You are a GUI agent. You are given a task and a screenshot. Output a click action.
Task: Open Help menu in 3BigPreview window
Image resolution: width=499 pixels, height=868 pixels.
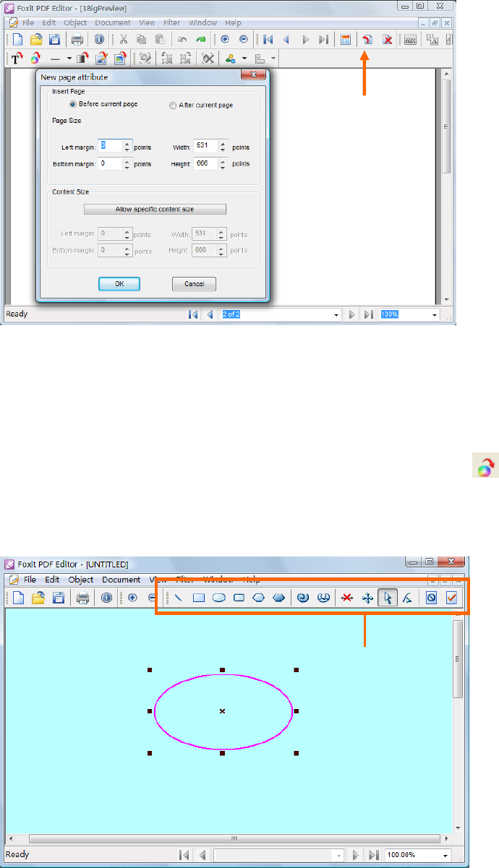[x=233, y=23]
